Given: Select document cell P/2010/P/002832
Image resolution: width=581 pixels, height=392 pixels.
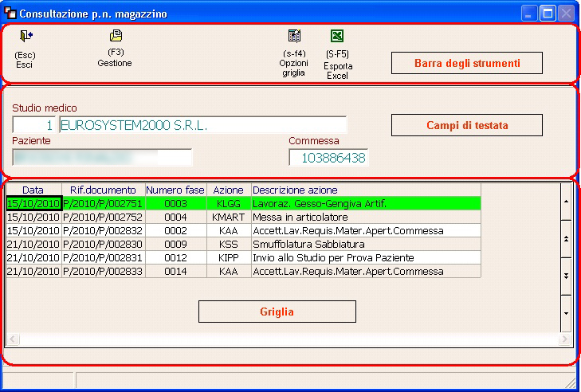Looking at the screenshot, I should (104, 230).
